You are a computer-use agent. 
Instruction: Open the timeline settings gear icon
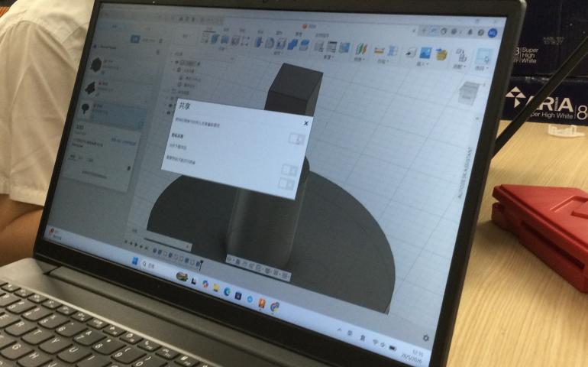coord(425,338)
